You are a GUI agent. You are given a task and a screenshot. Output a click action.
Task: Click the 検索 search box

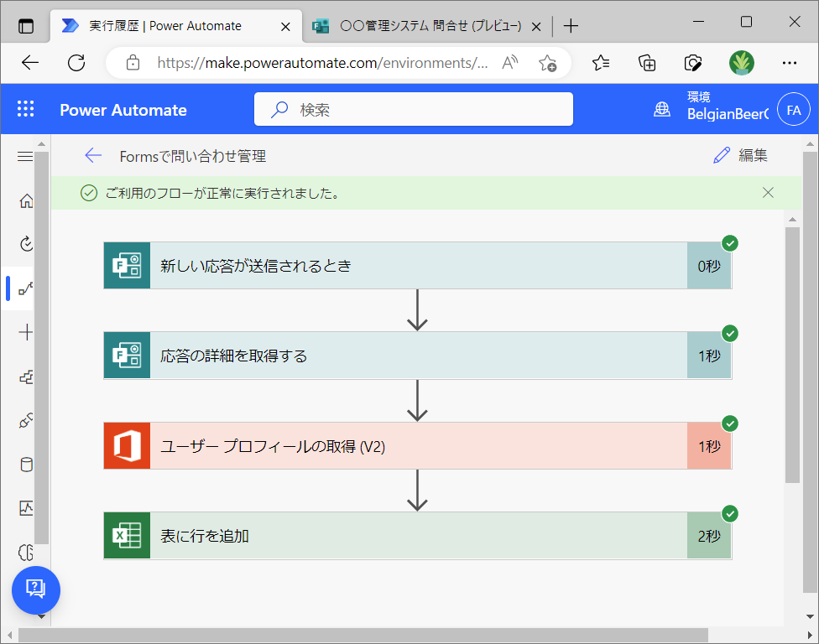pyautogui.click(x=414, y=109)
